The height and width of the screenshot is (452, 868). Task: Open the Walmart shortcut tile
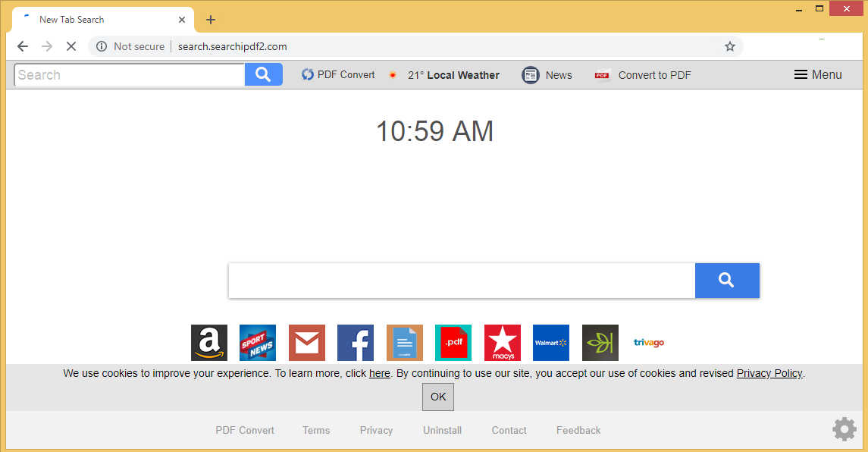coord(551,343)
